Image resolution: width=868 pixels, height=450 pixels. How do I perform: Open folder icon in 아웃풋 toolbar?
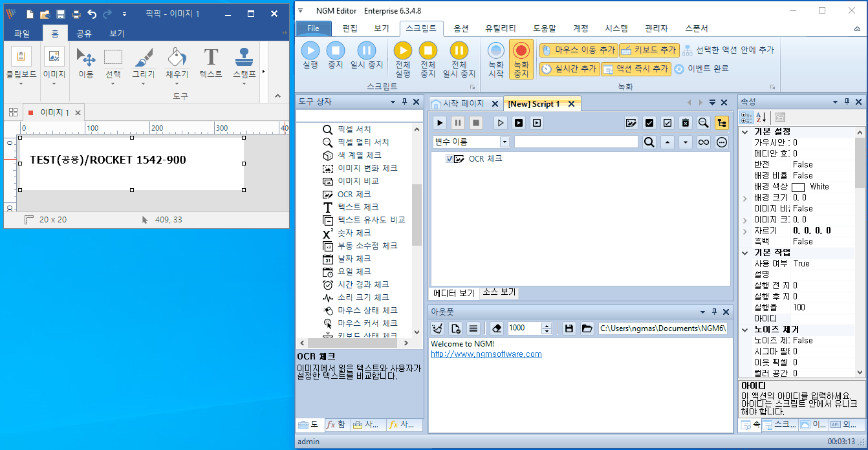(x=587, y=328)
